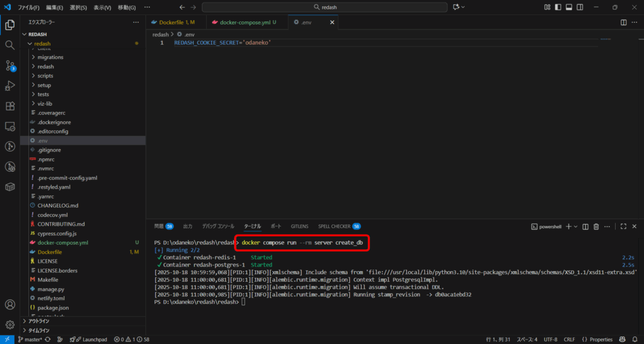Kill terminal with the trash icon
This screenshot has height=344, width=644.
(596, 226)
